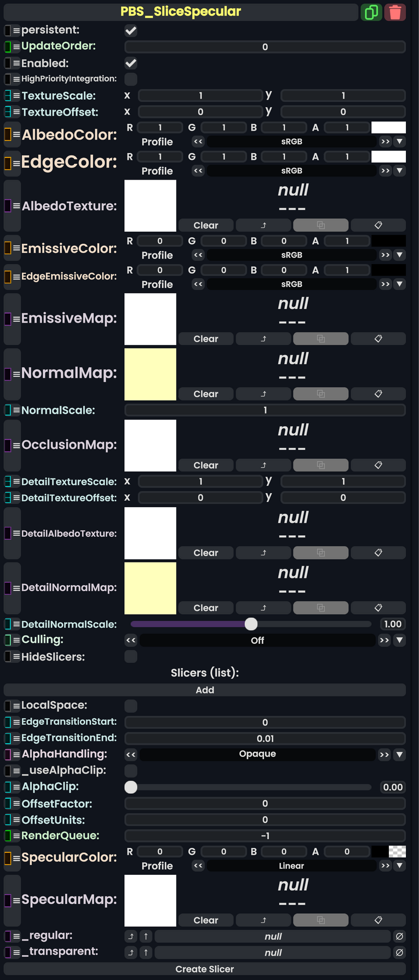Click Add button under Slicers list
The image size is (419, 980).
(205, 690)
